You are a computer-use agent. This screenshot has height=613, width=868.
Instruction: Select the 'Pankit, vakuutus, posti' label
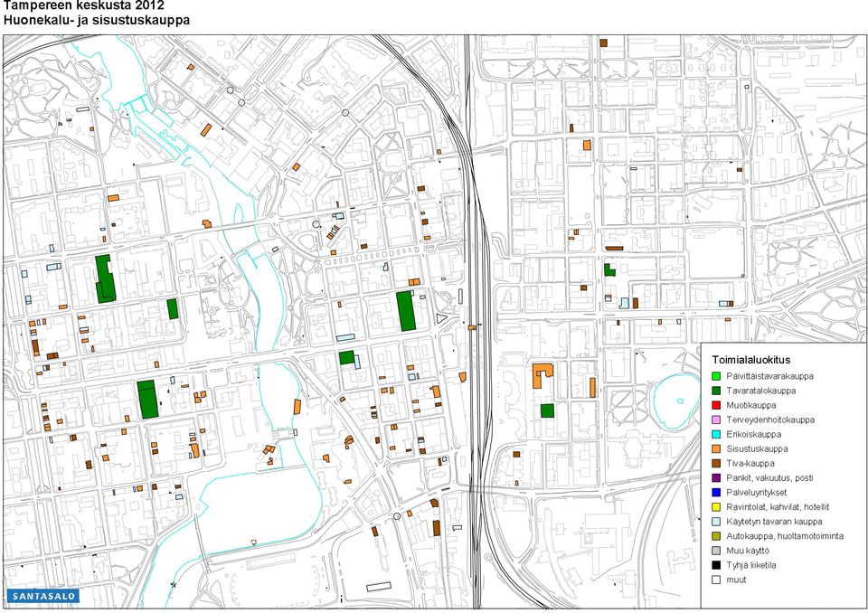coord(770,478)
